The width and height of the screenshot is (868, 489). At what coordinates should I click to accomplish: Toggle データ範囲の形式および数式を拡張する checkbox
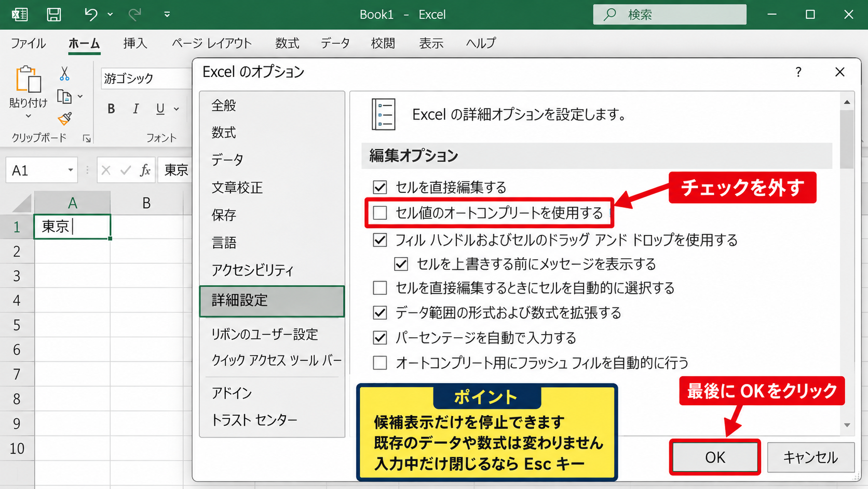click(x=380, y=313)
